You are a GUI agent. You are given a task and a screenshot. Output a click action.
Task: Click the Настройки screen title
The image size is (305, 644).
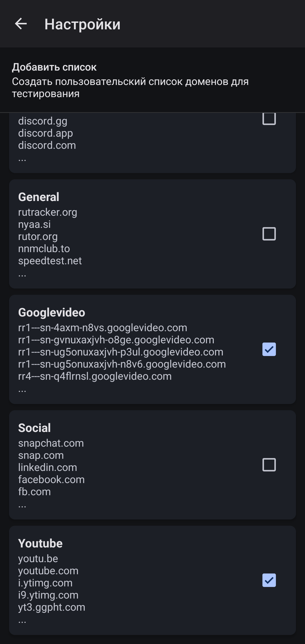(x=82, y=24)
